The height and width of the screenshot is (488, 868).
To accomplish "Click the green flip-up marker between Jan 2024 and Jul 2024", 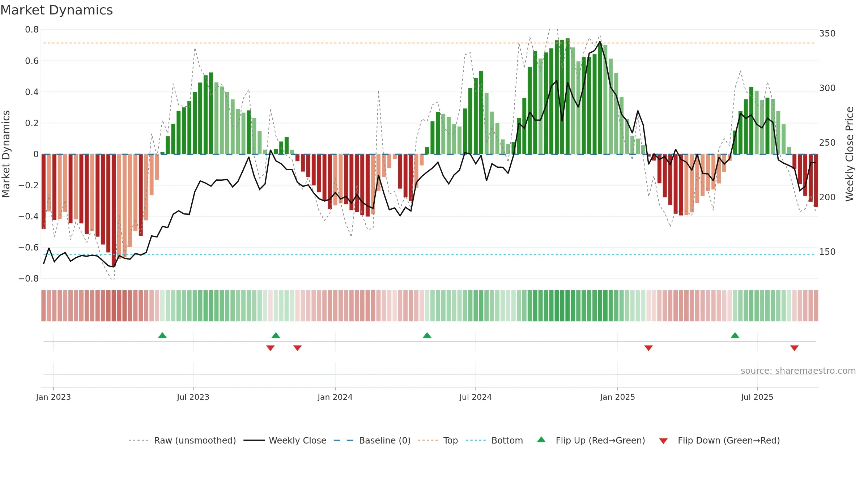I will point(427,335).
